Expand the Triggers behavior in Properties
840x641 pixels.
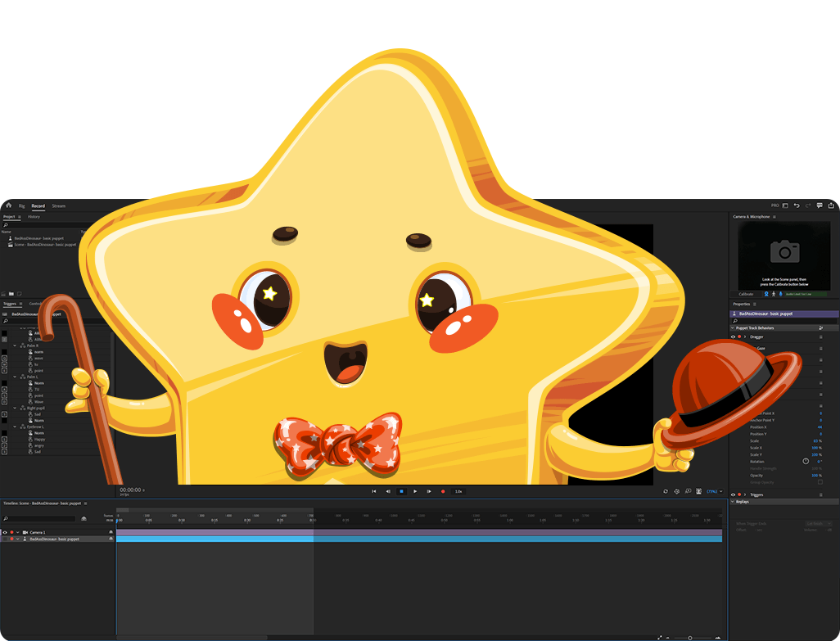[x=745, y=494]
